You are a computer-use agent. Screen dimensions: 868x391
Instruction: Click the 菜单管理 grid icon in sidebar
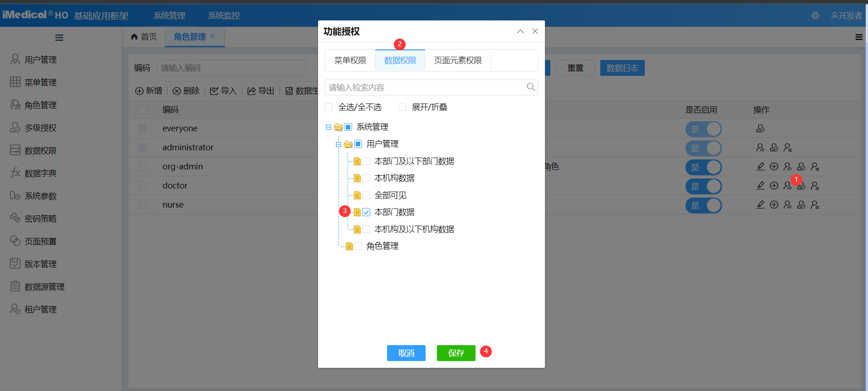(x=15, y=82)
